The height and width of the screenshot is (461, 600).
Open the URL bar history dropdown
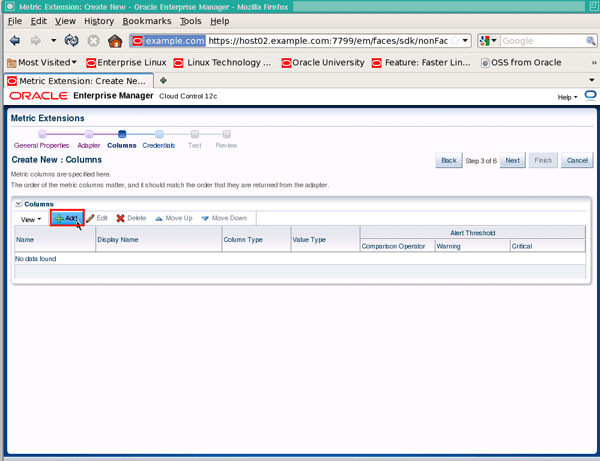pyautogui.click(x=465, y=41)
